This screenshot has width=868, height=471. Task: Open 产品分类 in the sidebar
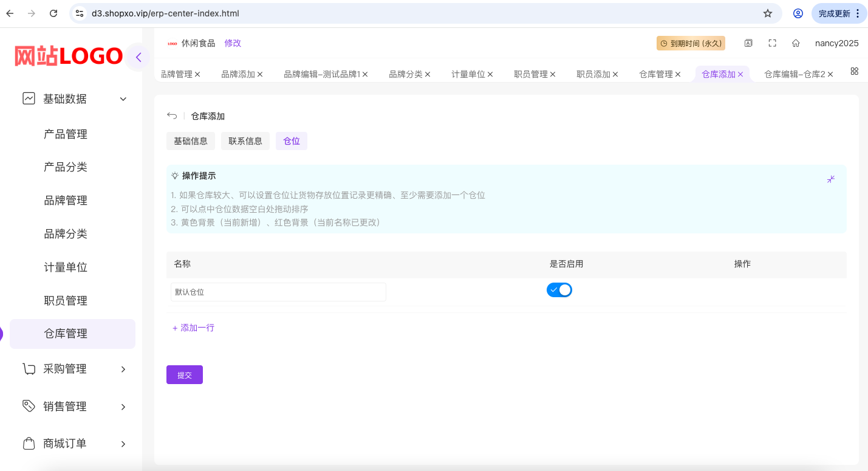[x=66, y=167]
